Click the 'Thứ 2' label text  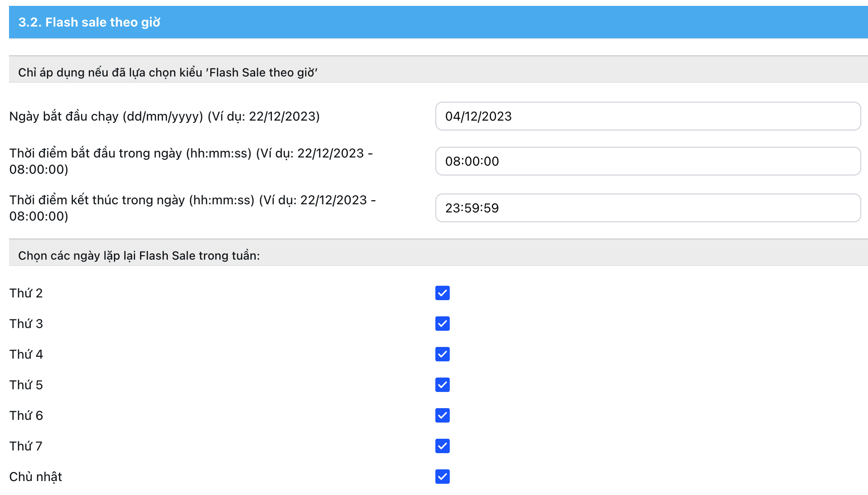pos(26,293)
